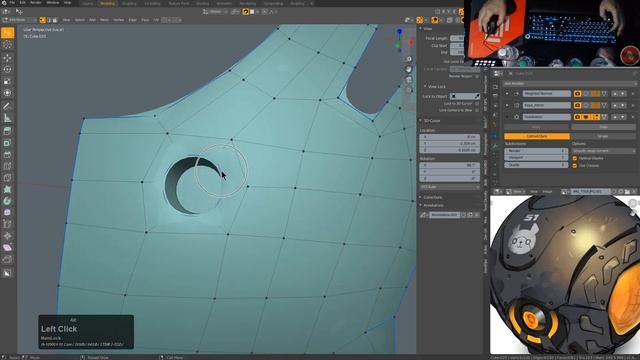Image resolution: width=640 pixels, height=360 pixels.
Task: Click the Copy button of Subdivision modifier
Action: click(603, 127)
